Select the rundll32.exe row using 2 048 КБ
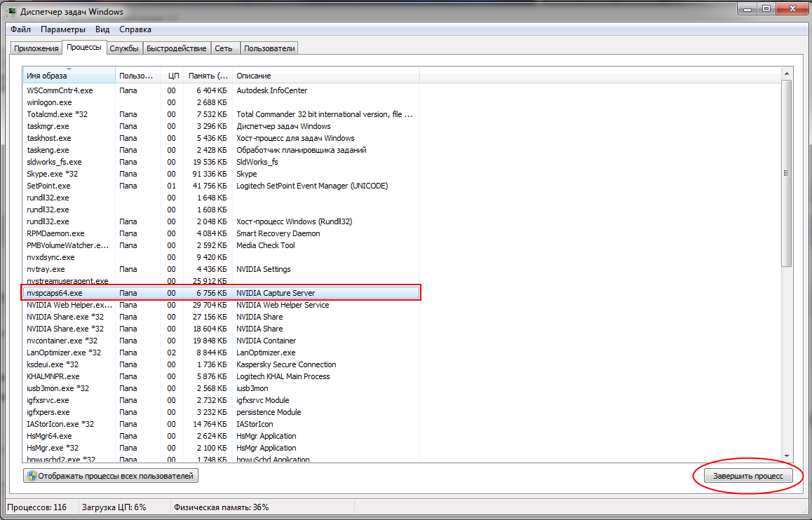The image size is (812, 520). (x=221, y=221)
